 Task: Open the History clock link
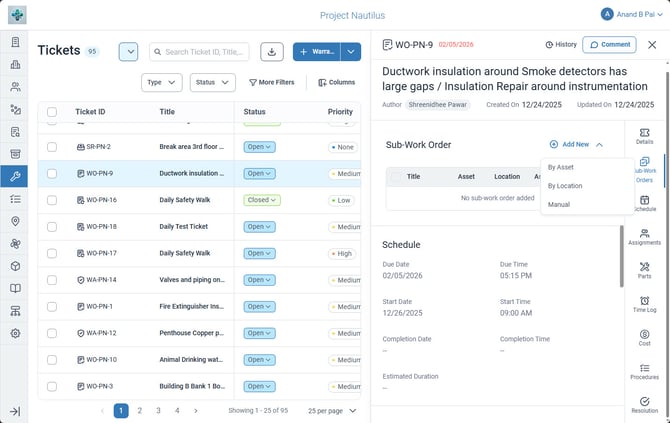561,44
